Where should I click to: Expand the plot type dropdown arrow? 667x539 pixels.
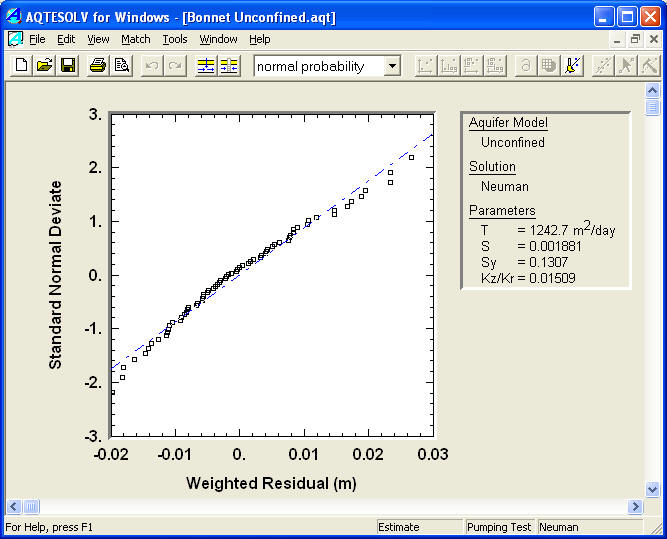tap(392, 66)
